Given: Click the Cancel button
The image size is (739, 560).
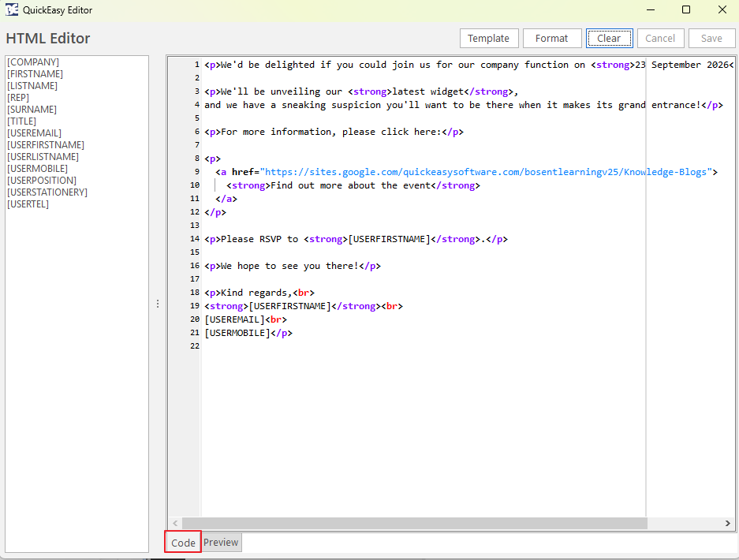Looking at the screenshot, I should click(x=660, y=38).
